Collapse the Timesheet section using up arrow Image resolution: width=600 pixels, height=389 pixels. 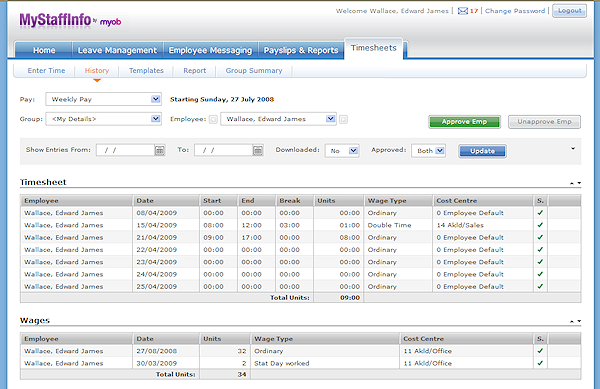(572, 183)
